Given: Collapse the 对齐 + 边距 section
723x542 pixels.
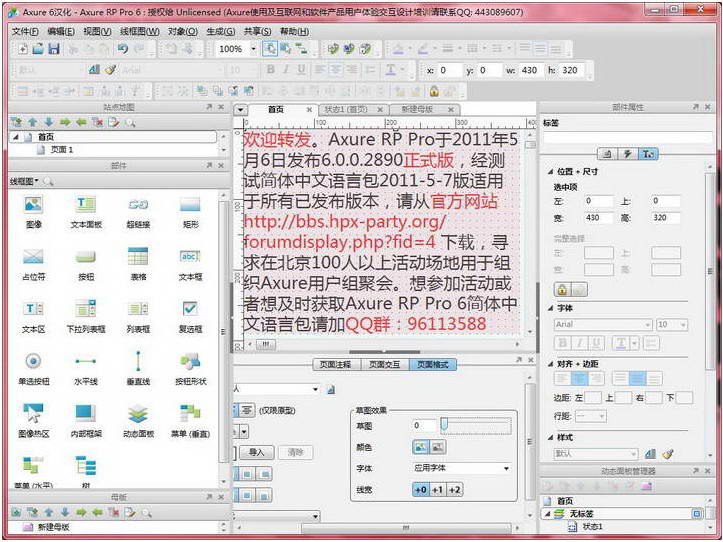Looking at the screenshot, I should [x=550, y=364].
